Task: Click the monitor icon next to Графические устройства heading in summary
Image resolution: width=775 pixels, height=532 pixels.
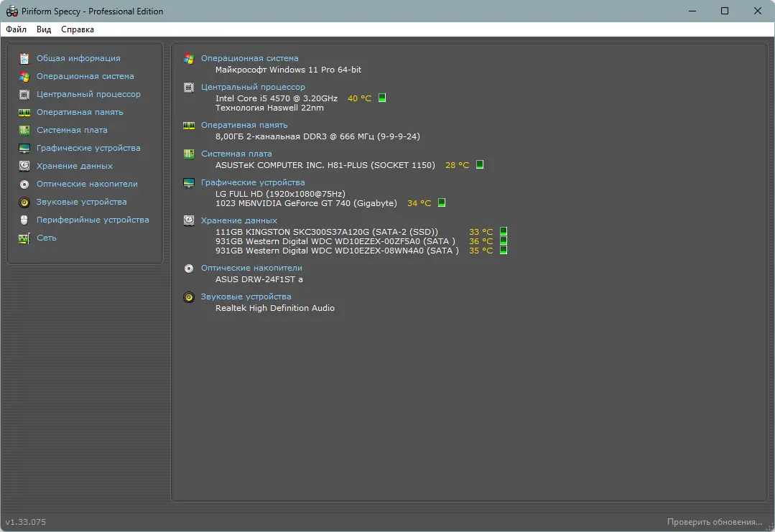Action: click(x=189, y=183)
